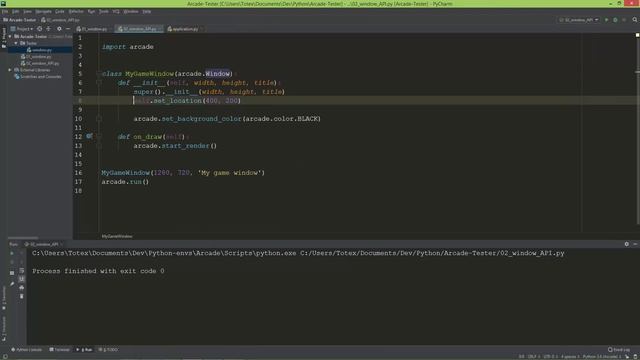
Task: Click the Debug bug icon in toolbar
Action: point(615,20)
